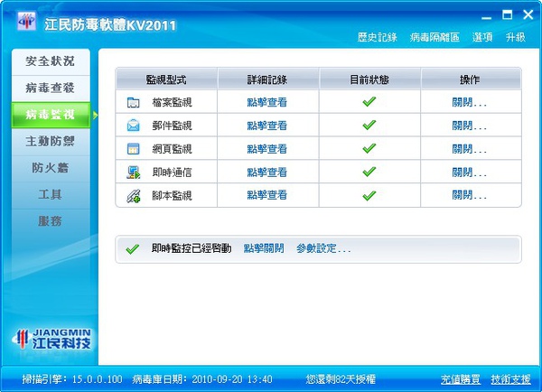Screen dimensions: 542x392
Task: Click the 技術支援 link in status bar
Action: tap(510, 379)
